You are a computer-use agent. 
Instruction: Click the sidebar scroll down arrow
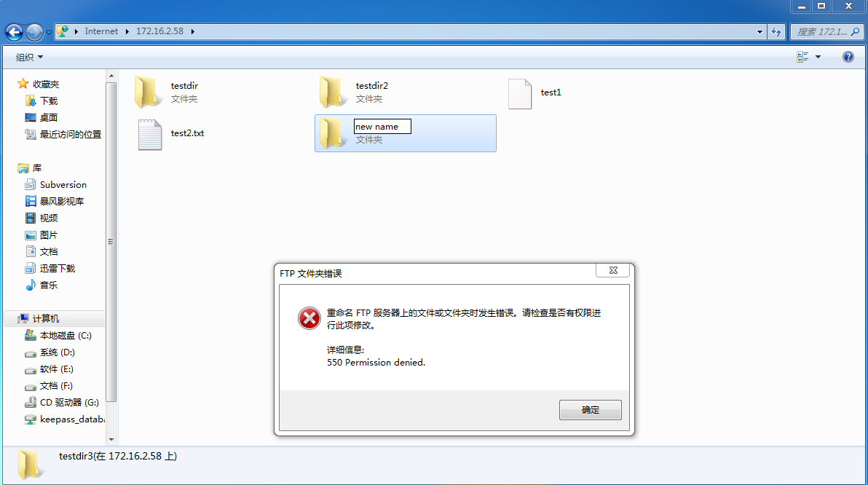[111, 439]
